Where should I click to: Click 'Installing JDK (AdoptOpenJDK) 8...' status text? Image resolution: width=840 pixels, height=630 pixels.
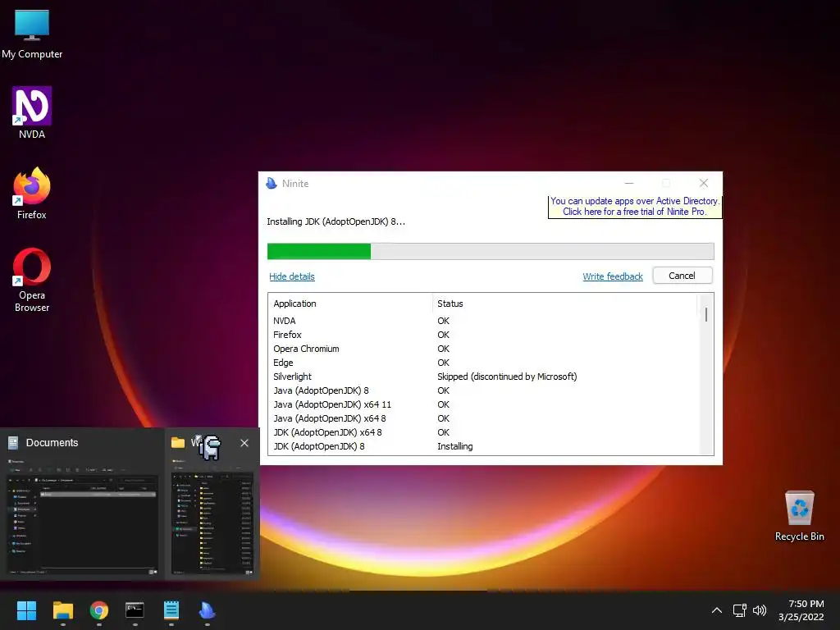(x=336, y=221)
